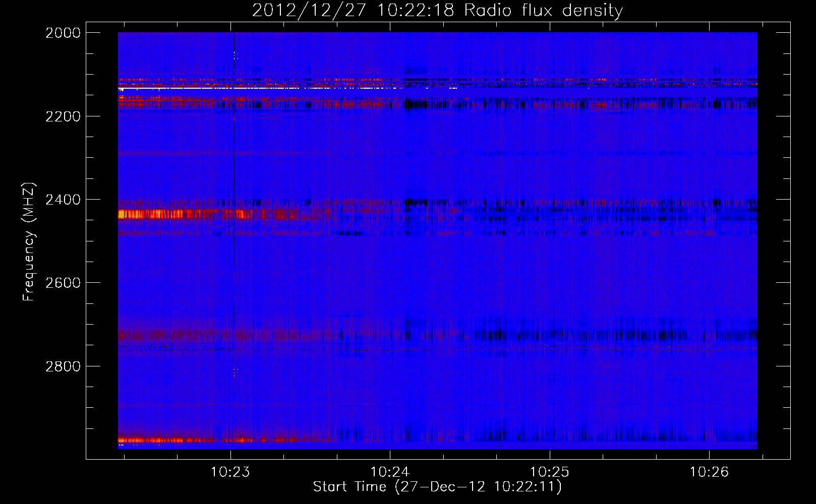Image resolution: width=816 pixels, height=504 pixels.
Task: Click the 2800 frequency axis label
Action: click(63, 366)
